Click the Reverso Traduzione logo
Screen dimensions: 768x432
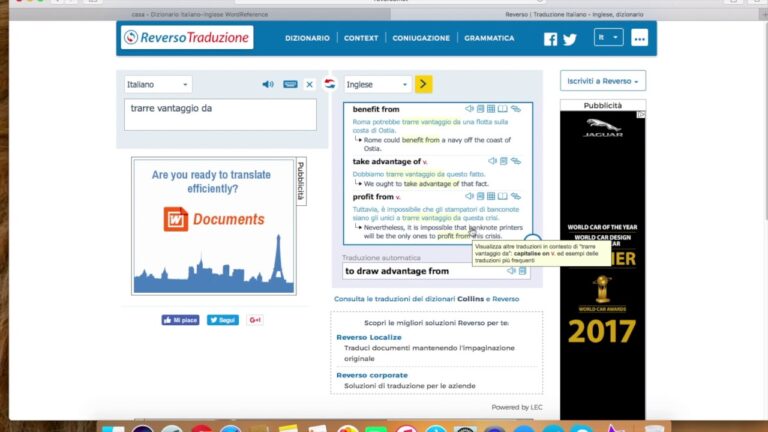point(187,37)
